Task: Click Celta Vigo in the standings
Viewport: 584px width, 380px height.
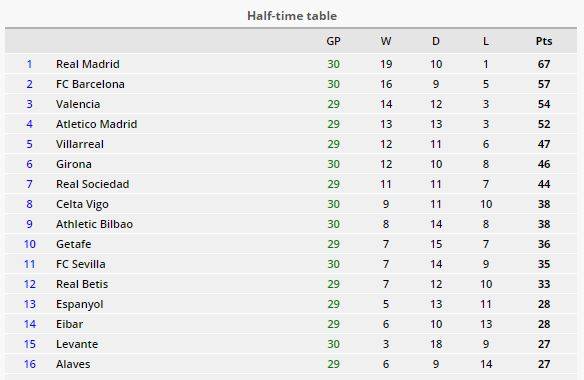Action: [x=82, y=204]
